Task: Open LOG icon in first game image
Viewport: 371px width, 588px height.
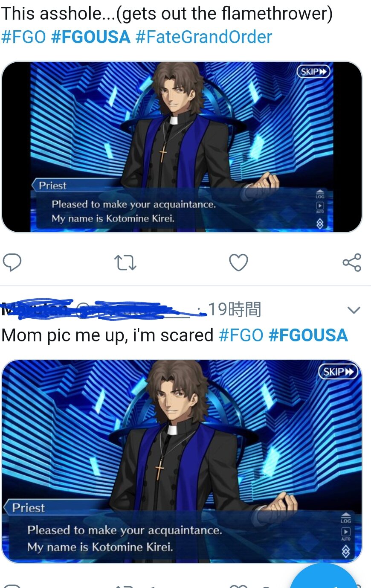Action: pyautogui.click(x=320, y=194)
